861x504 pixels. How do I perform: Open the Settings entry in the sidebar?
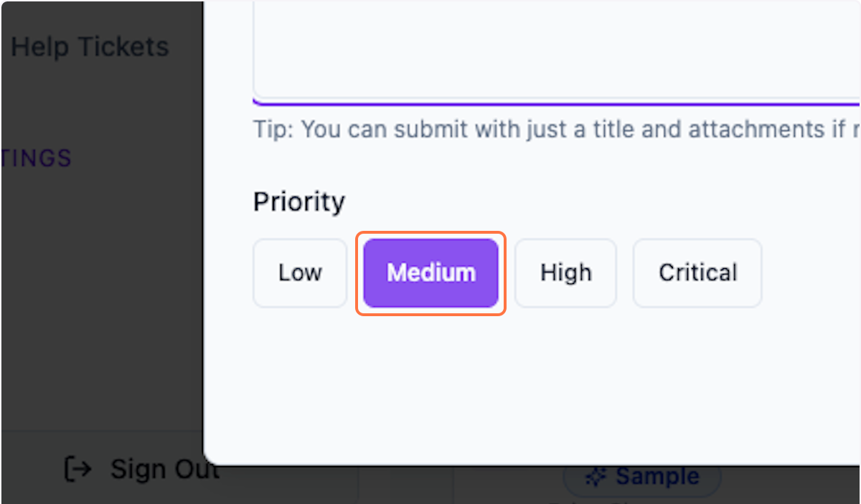point(36,158)
